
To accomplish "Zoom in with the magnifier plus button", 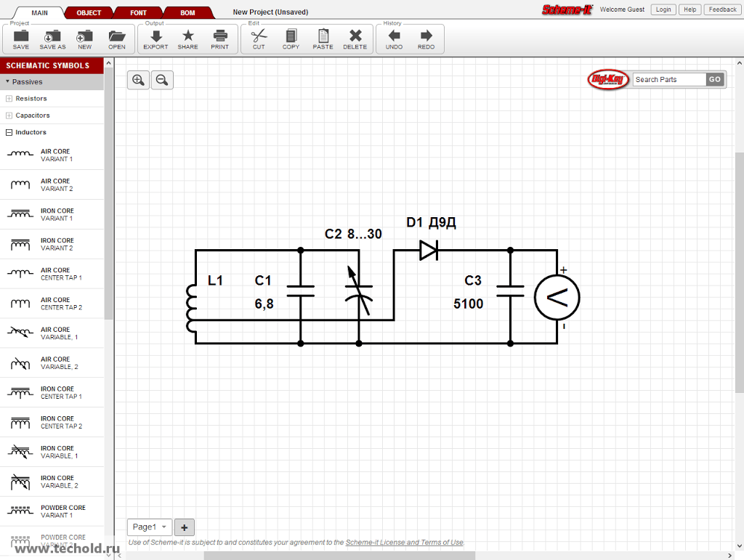I will click(x=138, y=80).
